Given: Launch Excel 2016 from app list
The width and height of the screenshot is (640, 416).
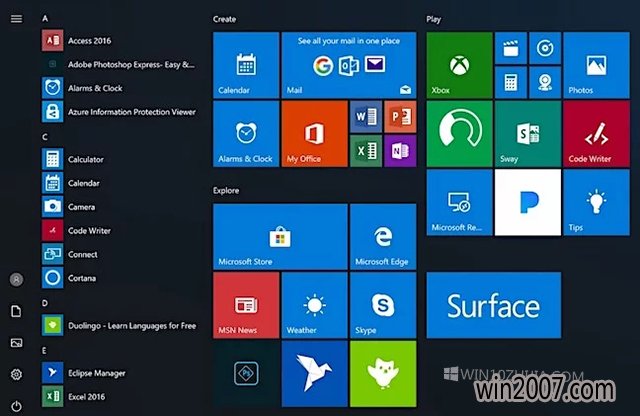Looking at the screenshot, I should [121, 396].
